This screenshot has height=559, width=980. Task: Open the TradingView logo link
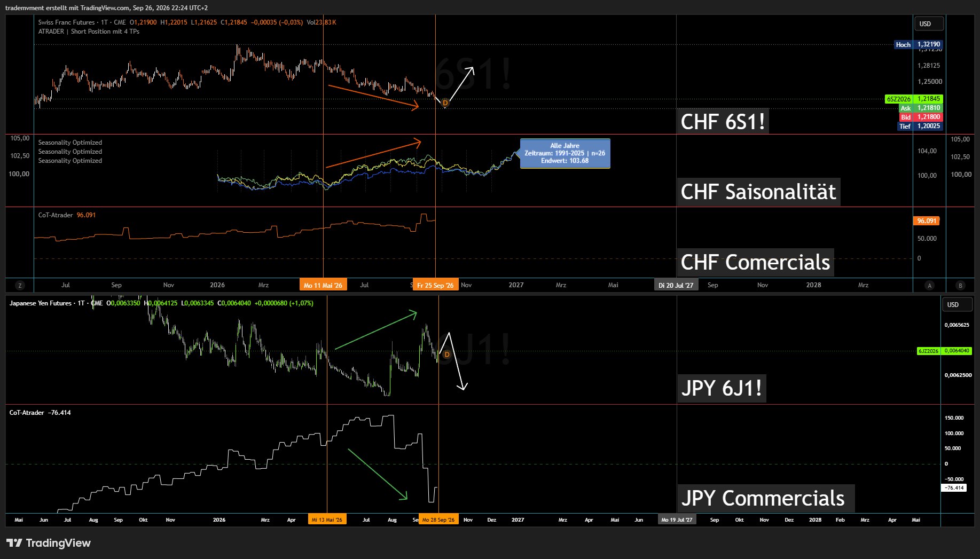click(x=49, y=543)
